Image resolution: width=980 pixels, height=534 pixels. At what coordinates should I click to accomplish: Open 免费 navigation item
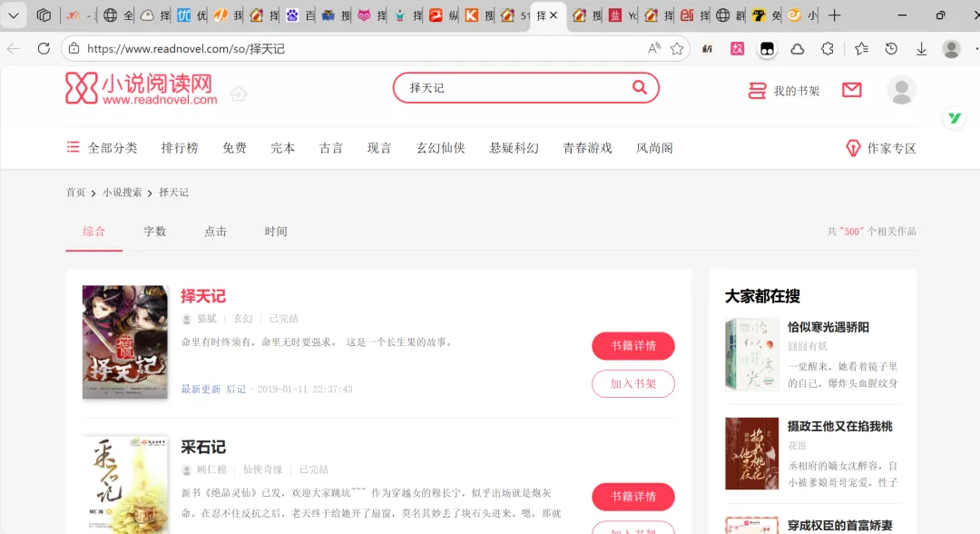coord(234,148)
